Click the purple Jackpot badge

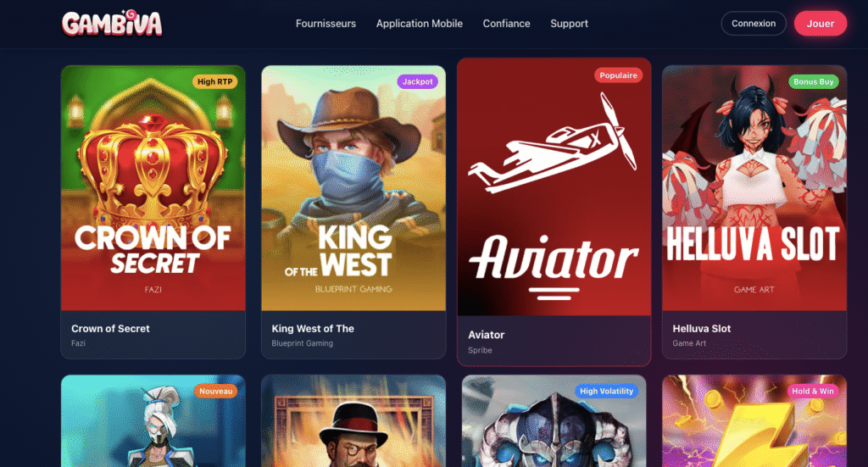coord(417,81)
